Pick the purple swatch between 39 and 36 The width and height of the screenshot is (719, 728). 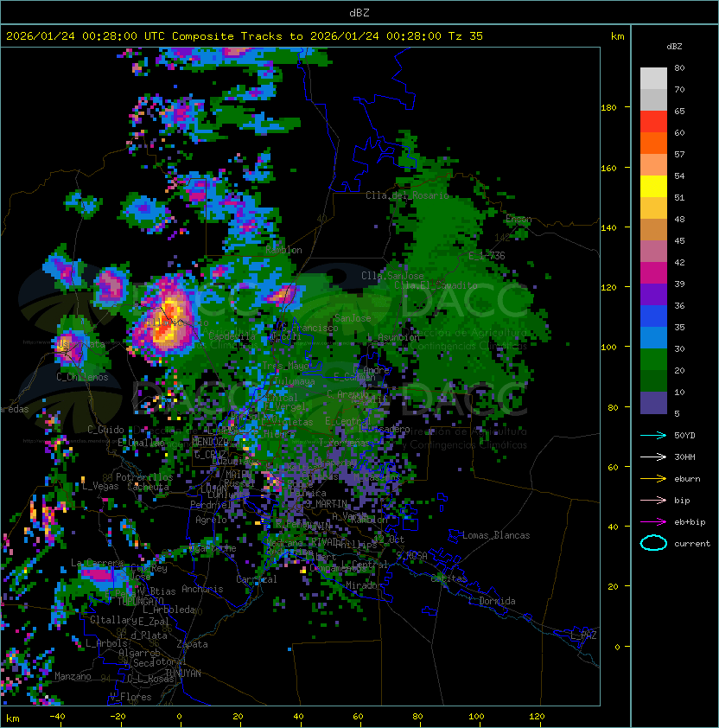coord(653,294)
